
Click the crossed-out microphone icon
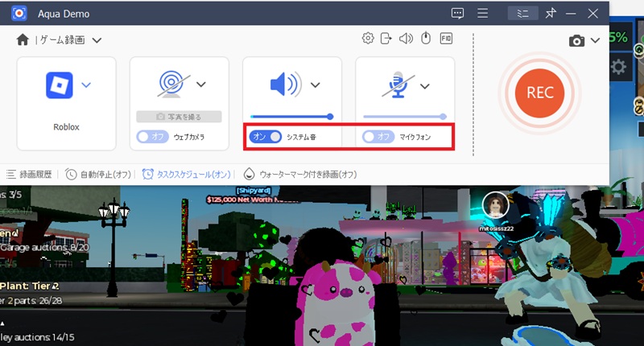click(x=398, y=85)
